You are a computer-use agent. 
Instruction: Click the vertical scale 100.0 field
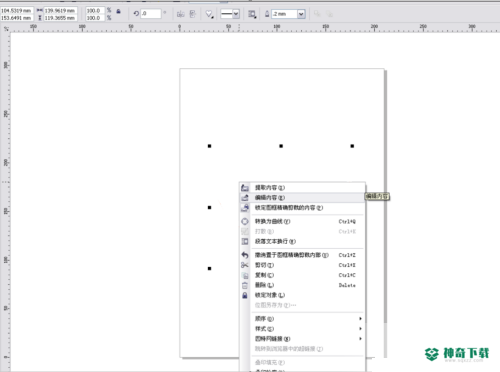click(95, 18)
